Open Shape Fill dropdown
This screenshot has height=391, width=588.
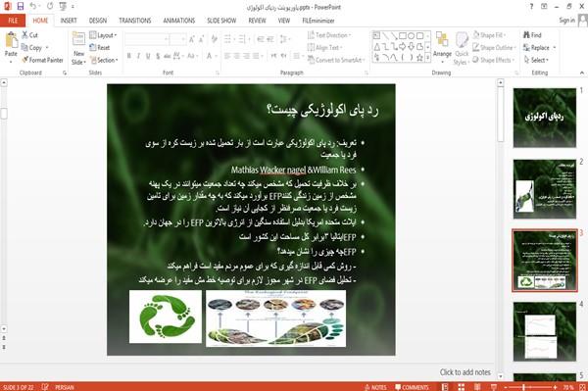pos(489,35)
